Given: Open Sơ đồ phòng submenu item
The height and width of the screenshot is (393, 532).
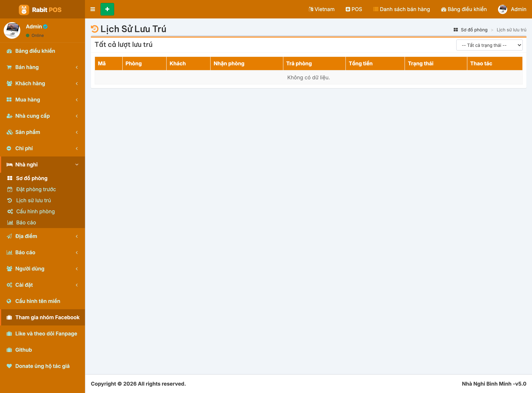Looking at the screenshot, I should [42, 178].
